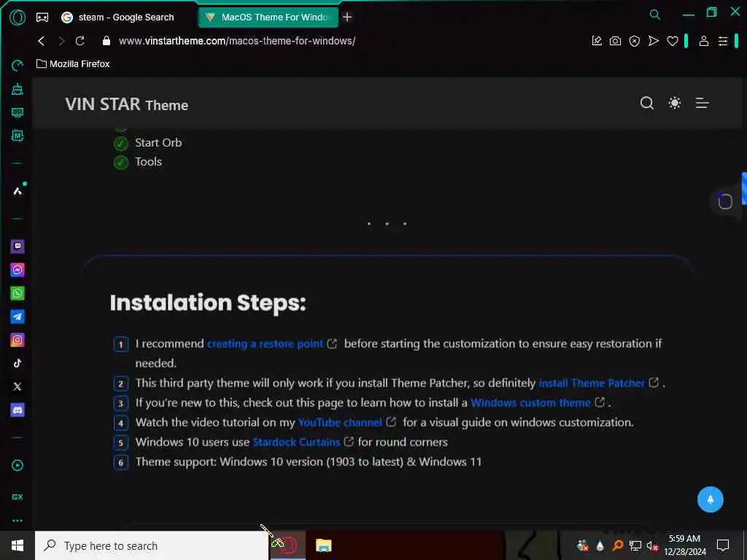Take a snapshot with the camera icon
747x560 pixels.
point(615,41)
